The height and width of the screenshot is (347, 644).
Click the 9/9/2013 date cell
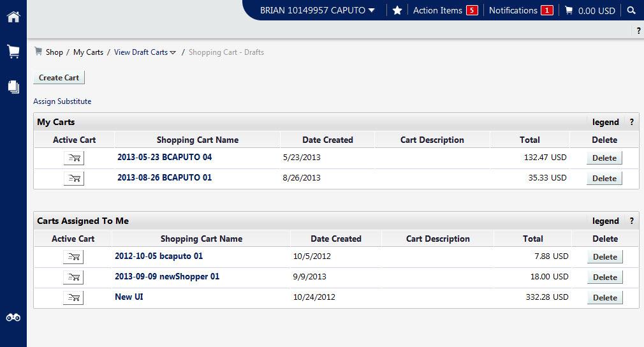309,277
